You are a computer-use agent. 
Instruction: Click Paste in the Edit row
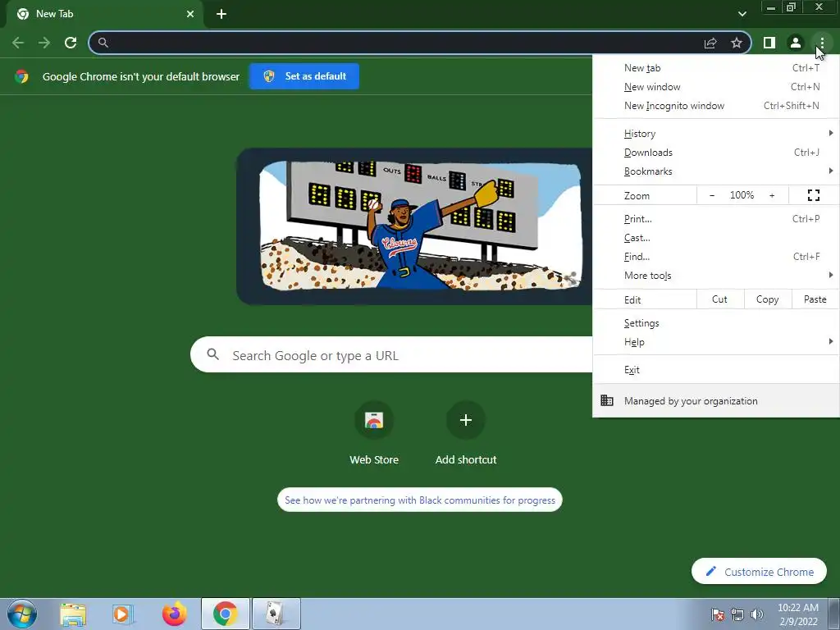[815, 299]
